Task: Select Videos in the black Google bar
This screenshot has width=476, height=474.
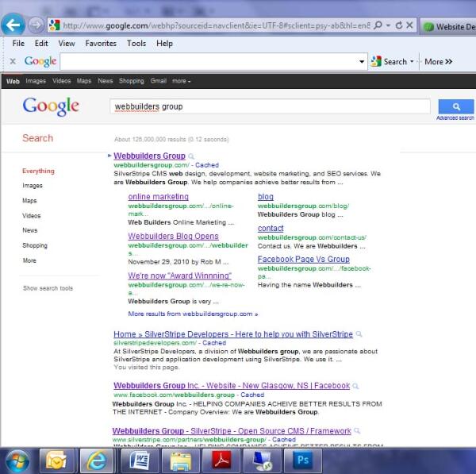Action: (62, 81)
